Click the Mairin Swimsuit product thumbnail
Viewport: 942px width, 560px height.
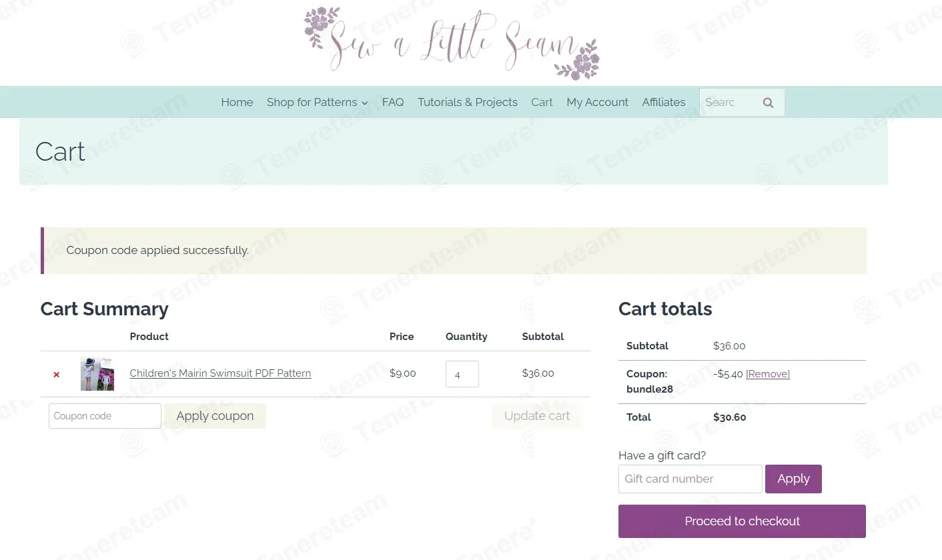tap(97, 374)
